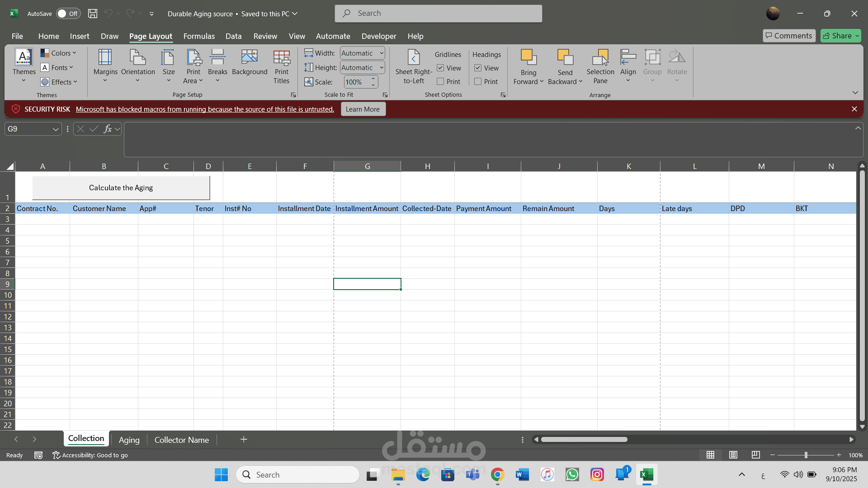Switch to Page Break Preview in status bar
The height and width of the screenshot is (488, 868).
coord(755,455)
